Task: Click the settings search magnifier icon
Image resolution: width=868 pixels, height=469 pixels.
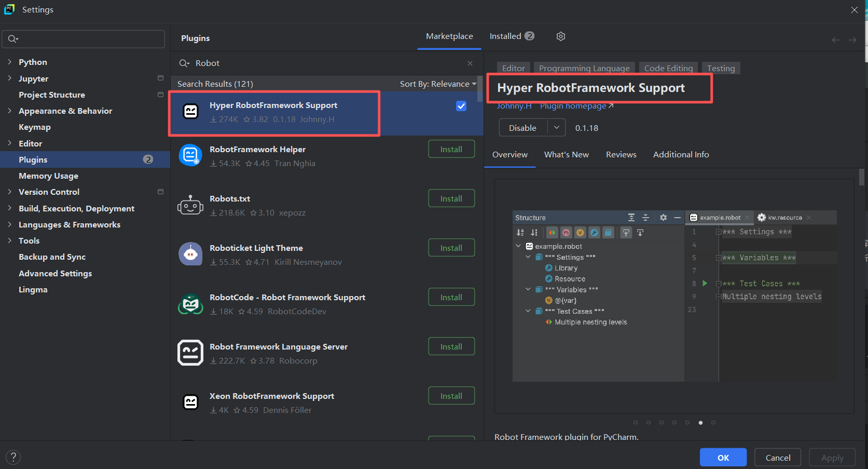Action: coord(13,39)
